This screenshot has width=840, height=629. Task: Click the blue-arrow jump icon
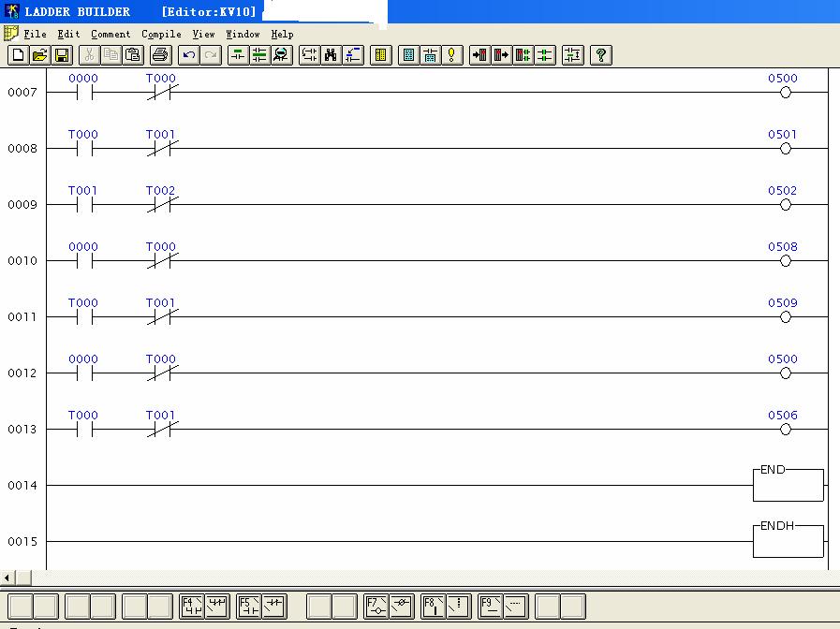[353, 55]
